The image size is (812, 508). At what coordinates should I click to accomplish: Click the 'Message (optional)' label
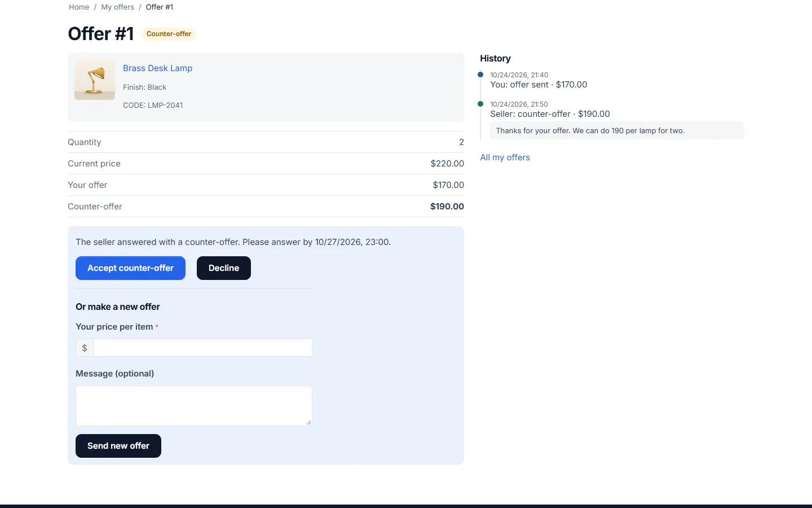click(114, 374)
